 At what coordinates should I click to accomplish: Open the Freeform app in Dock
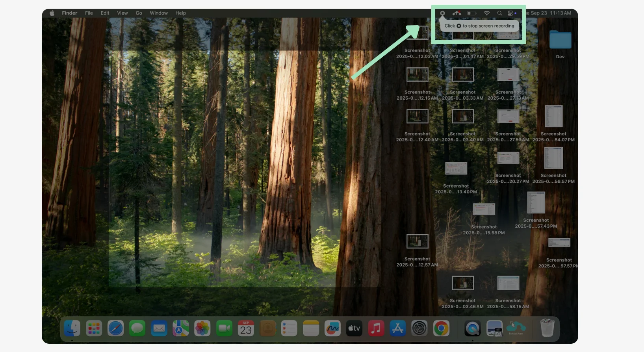coord(332,328)
